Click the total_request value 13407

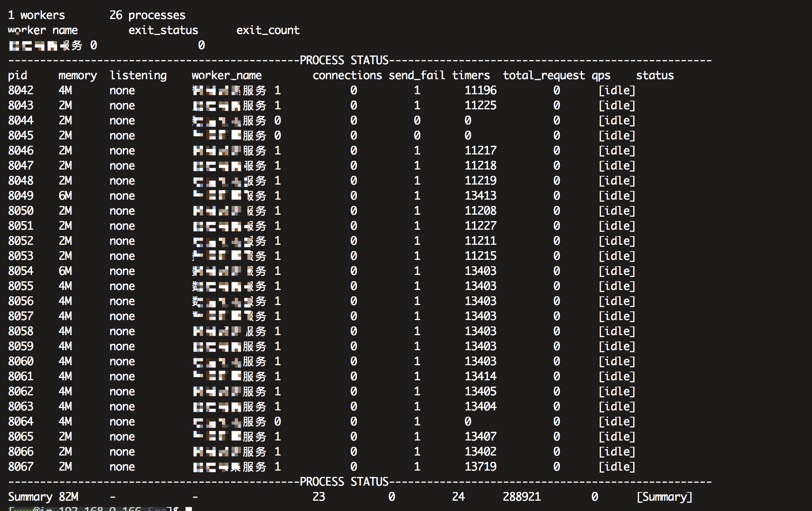point(481,437)
